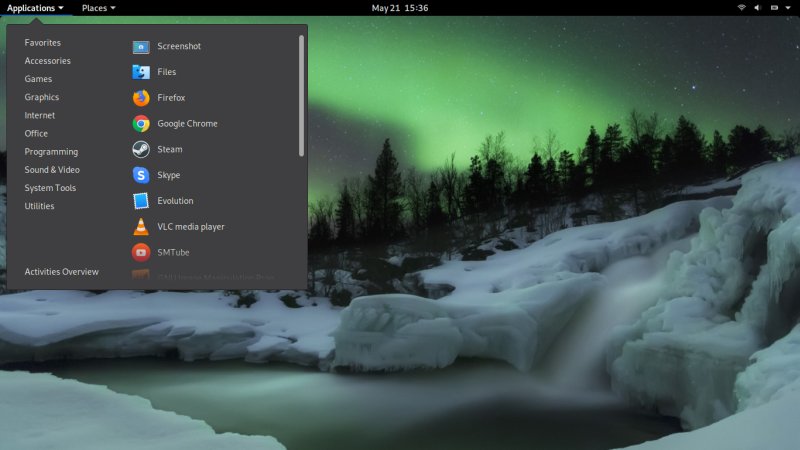This screenshot has width=800, height=450.
Task: Launch Skype from its label
Action: (169, 175)
